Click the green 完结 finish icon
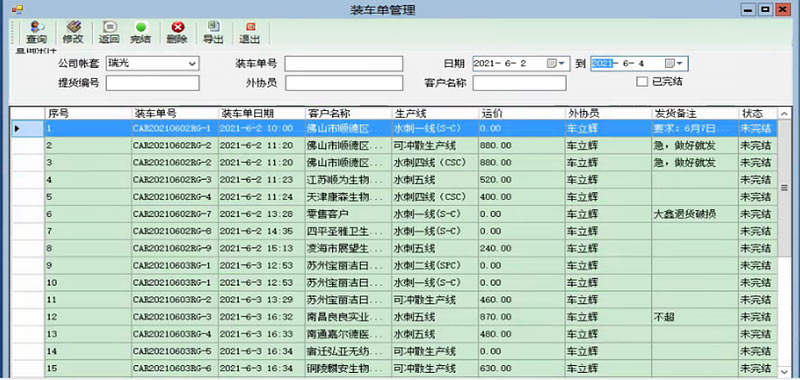Image resolution: width=800 pixels, height=380 pixels. pos(141,27)
